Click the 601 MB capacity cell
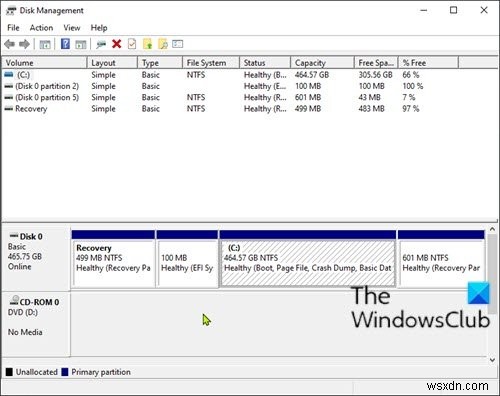500x396 pixels. (x=308, y=97)
